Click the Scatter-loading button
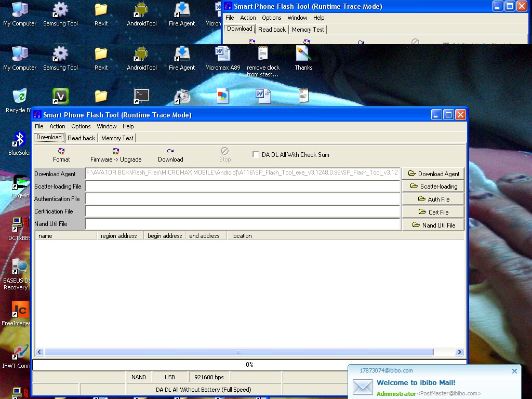 click(433, 186)
